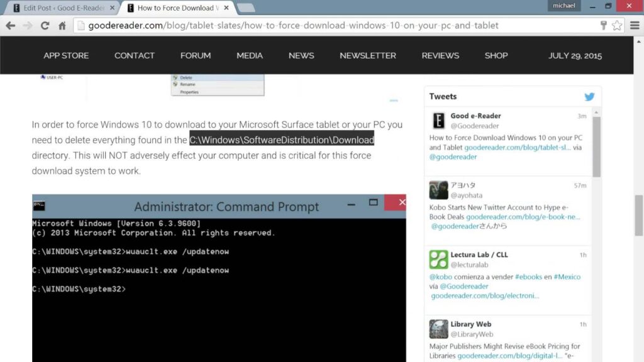The height and width of the screenshot is (362, 644).
Task: Click the Lectura Lab / CLL green avatar
Action: [438, 258]
